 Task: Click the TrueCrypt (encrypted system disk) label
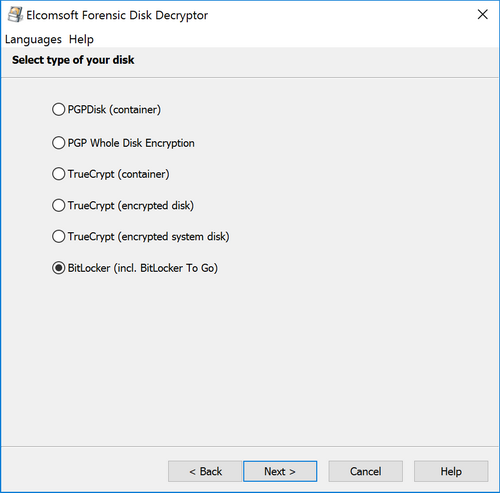coord(148,237)
